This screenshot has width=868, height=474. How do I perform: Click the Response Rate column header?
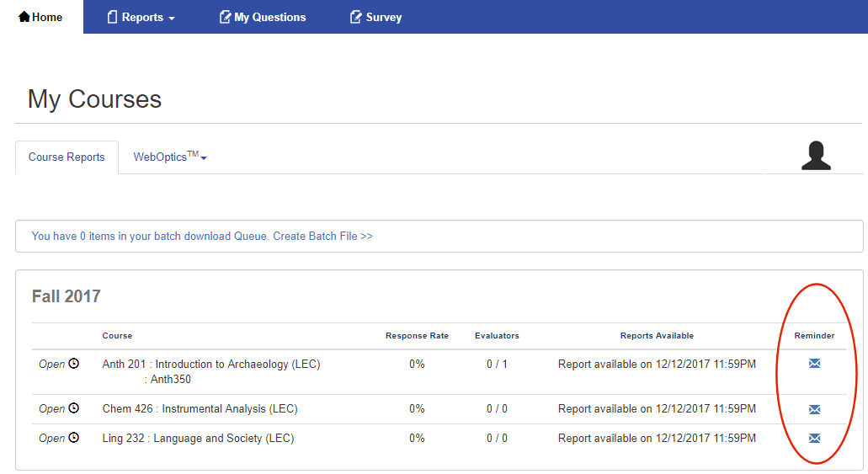417,336
